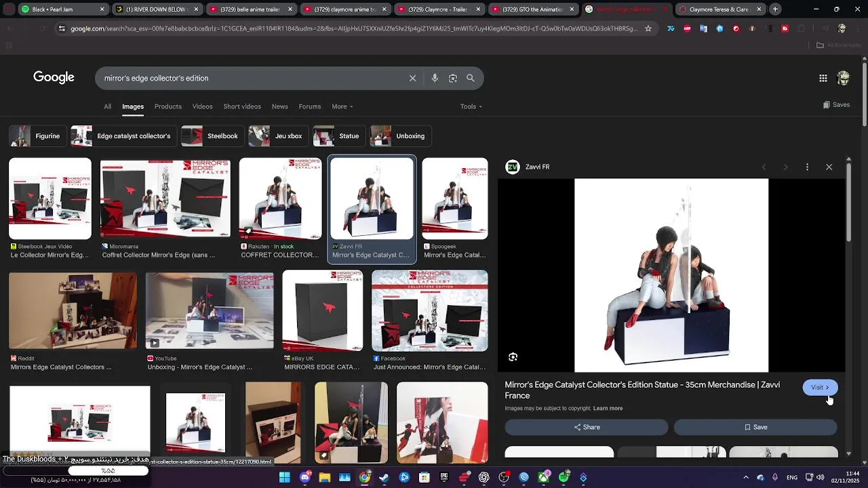Click the large statue preview image

pos(671,275)
